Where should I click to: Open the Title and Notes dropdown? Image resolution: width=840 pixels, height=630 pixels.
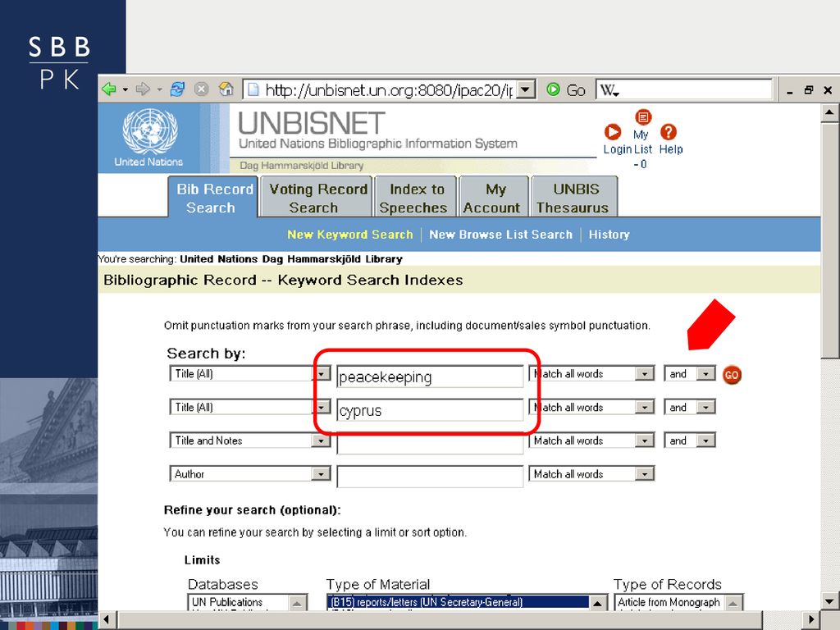pyautogui.click(x=321, y=441)
